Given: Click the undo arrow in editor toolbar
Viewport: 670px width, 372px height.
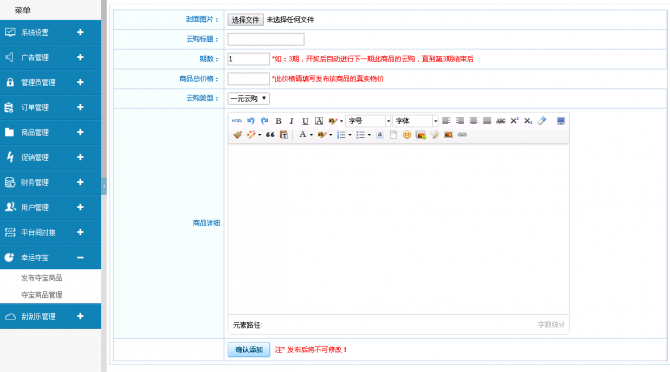Looking at the screenshot, I should coord(251,121).
